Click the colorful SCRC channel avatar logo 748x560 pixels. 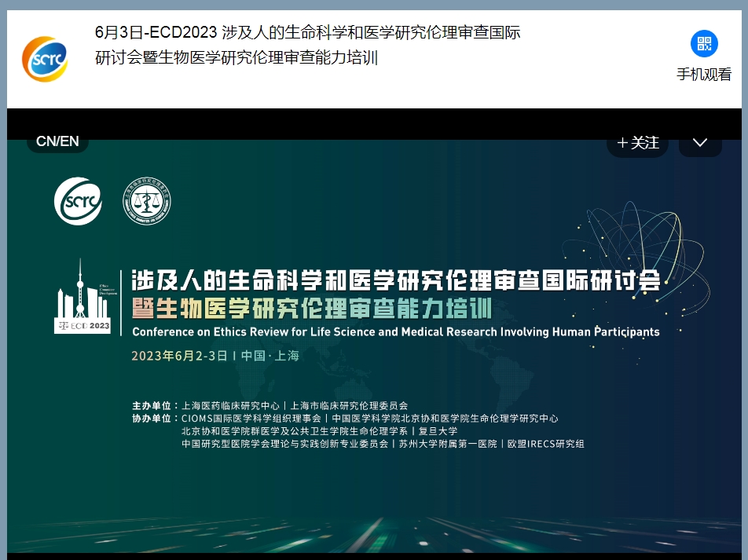45,59
